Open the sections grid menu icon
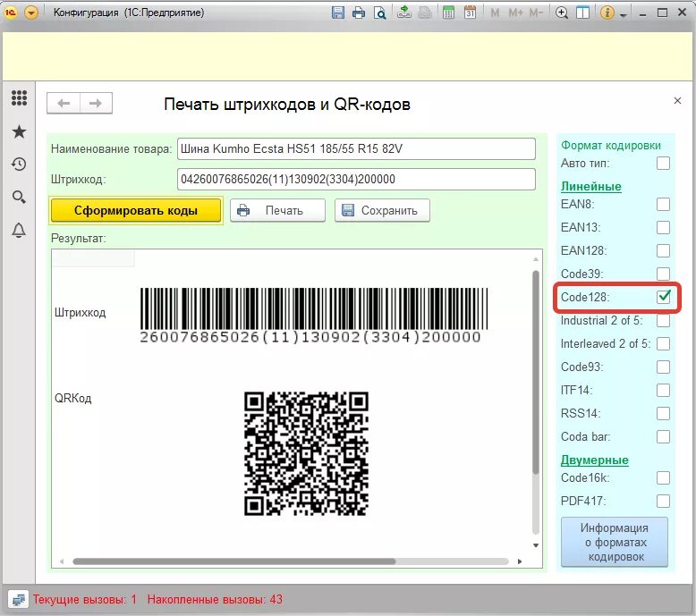This screenshot has width=696, height=616. pyautogui.click(x=19, y=97)
